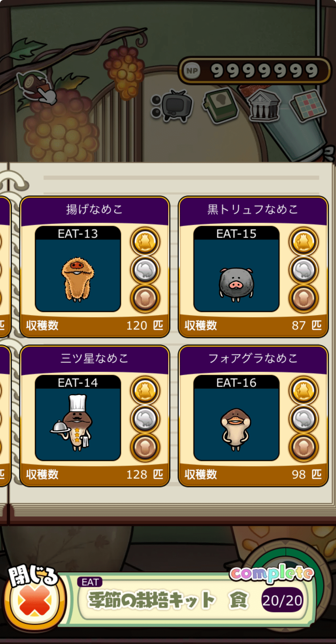Tap the 128 匹 harvest count bar

point(95,475)
